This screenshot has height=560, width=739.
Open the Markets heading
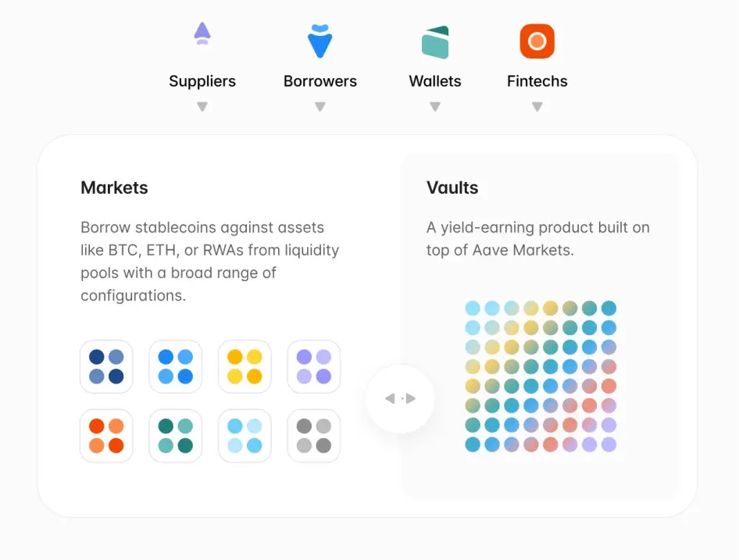tap(114, 187)
